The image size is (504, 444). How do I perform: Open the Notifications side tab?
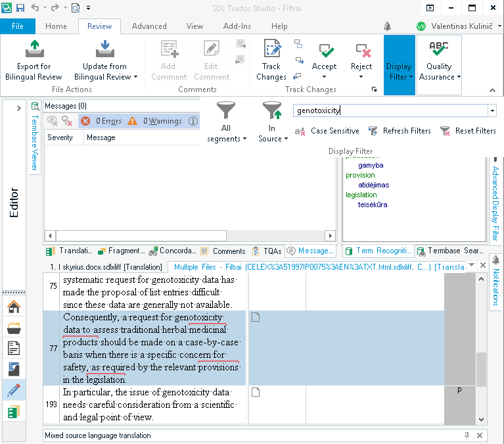coord(495,282)
